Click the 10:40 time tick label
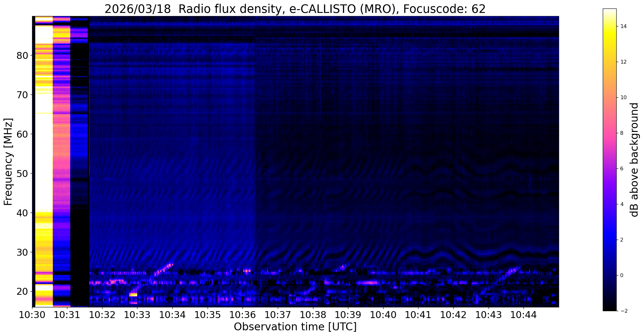Screen dimensions: 644x336 point(383,315)
